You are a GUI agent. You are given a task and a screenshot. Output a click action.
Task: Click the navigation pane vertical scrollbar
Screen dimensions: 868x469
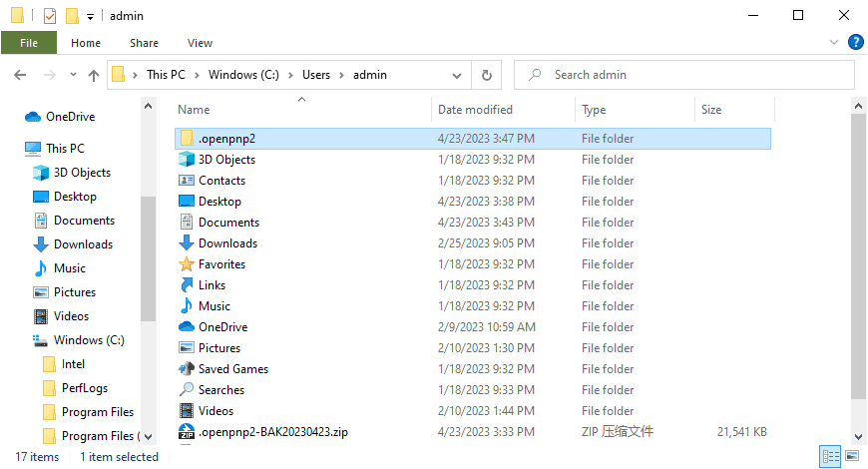point(148,259)
